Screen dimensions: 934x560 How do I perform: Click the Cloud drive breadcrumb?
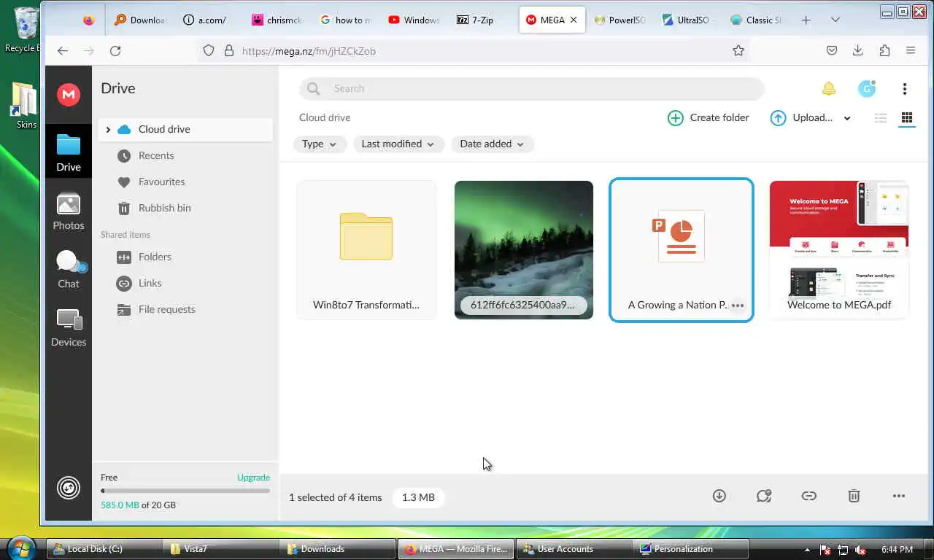click(x=325, y=117)
